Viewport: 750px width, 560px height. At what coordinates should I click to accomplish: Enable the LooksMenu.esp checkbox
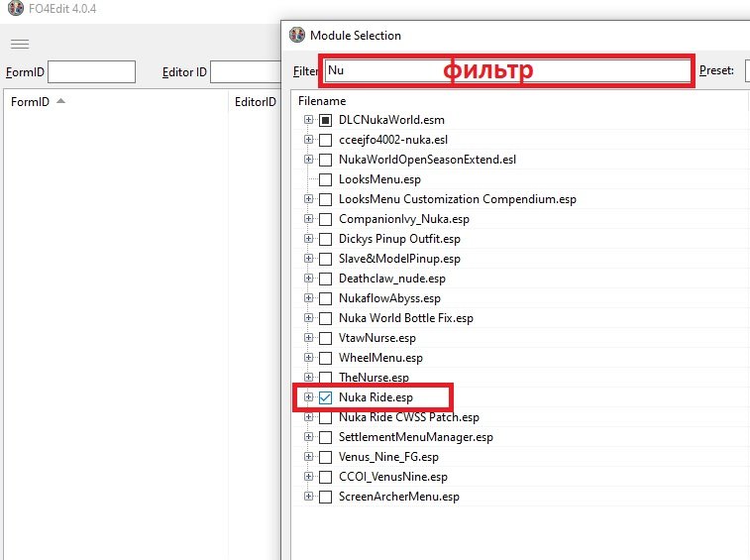pyautogui.click(x=325, y=179)
